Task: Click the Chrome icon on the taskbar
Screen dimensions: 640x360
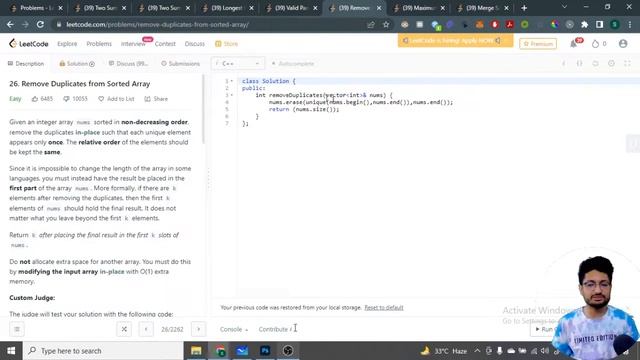Action: coord(220,351)
